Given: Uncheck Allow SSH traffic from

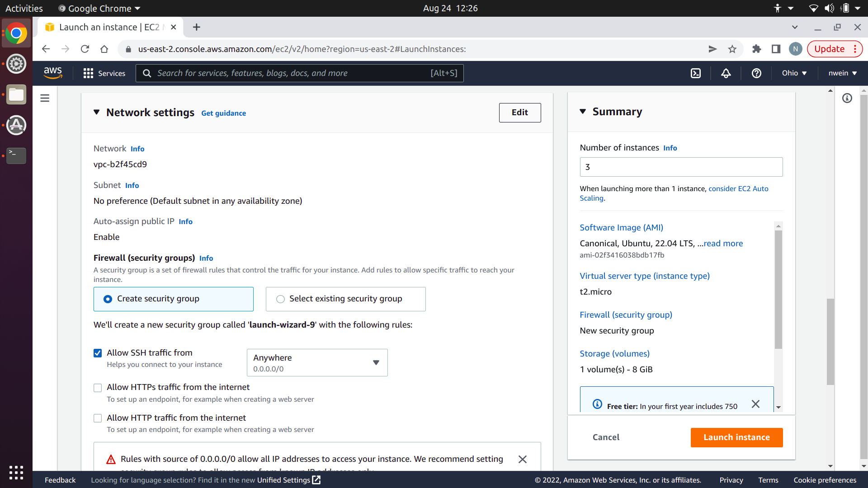Looking at the screenshot, I should coord(98,353).
